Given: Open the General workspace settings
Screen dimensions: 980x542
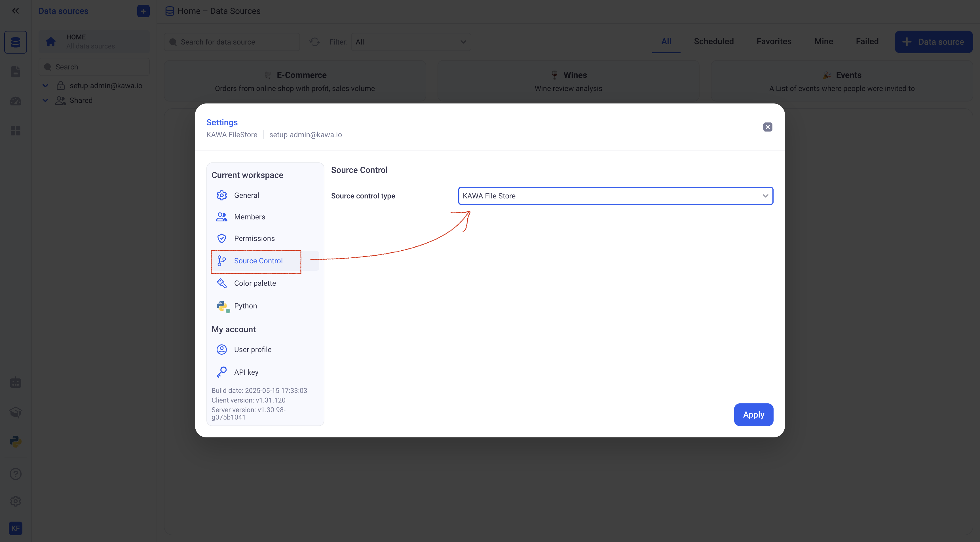Looking at the screenshot, I should pyautogui.click(x=246, y=195).
